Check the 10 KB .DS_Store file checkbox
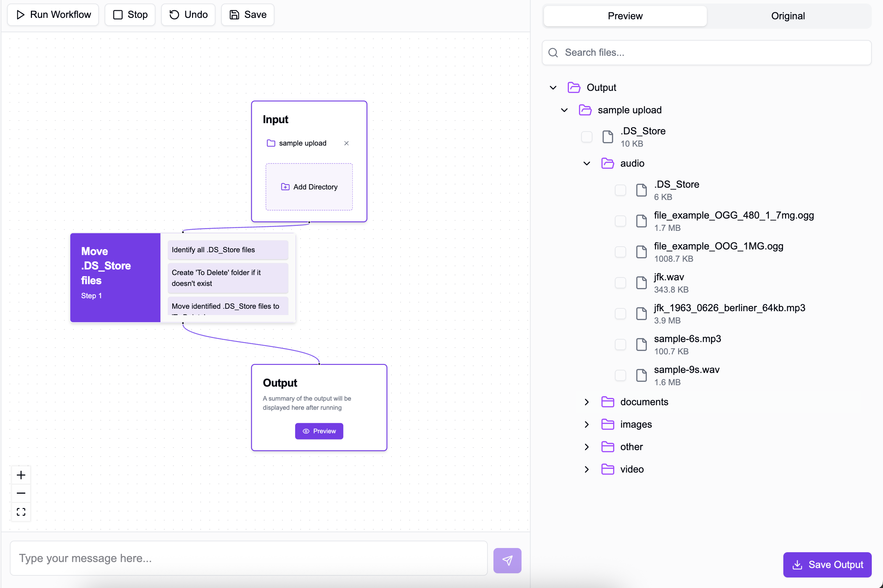 tap(587, 137)
